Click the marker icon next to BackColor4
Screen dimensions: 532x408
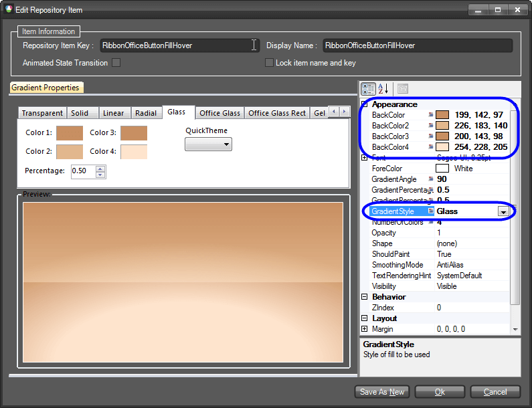[430, 147]
